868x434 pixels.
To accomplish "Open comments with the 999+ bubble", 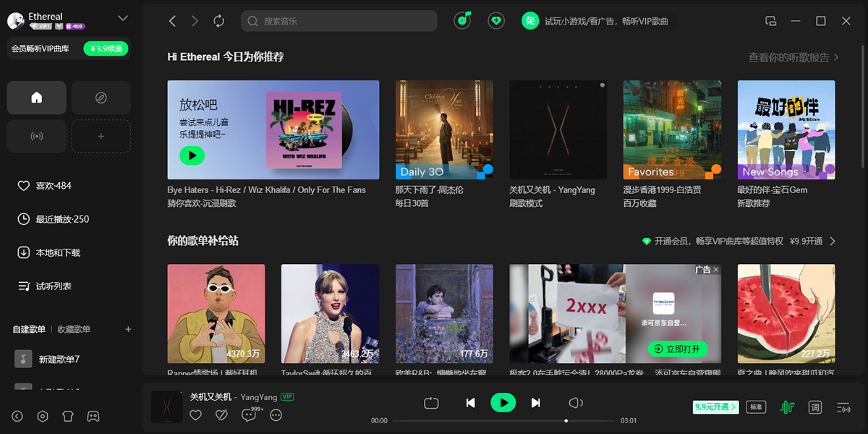I will pyautogui.click(x=251, y=414).
